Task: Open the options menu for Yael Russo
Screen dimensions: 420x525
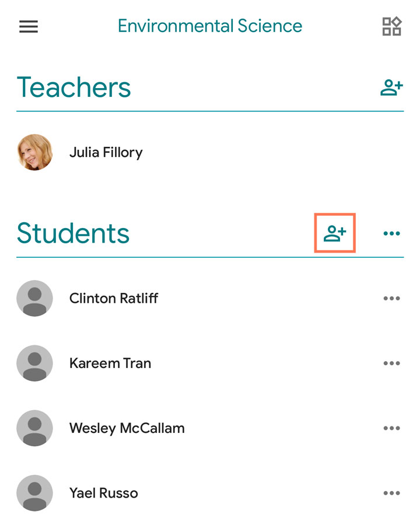Action: tap(391, 492)
